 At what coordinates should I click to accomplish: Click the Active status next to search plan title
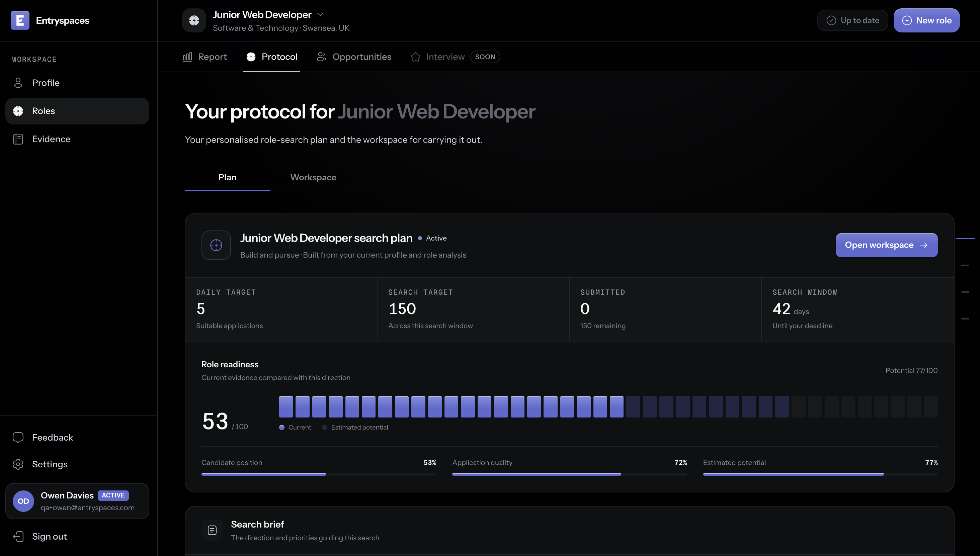click(x=432, y=238)
